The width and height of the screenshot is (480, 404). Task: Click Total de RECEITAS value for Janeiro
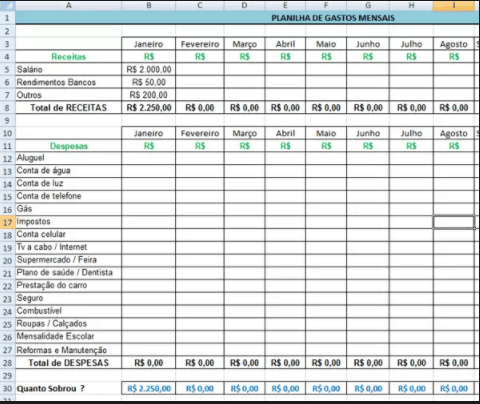(x=149, y=108)
